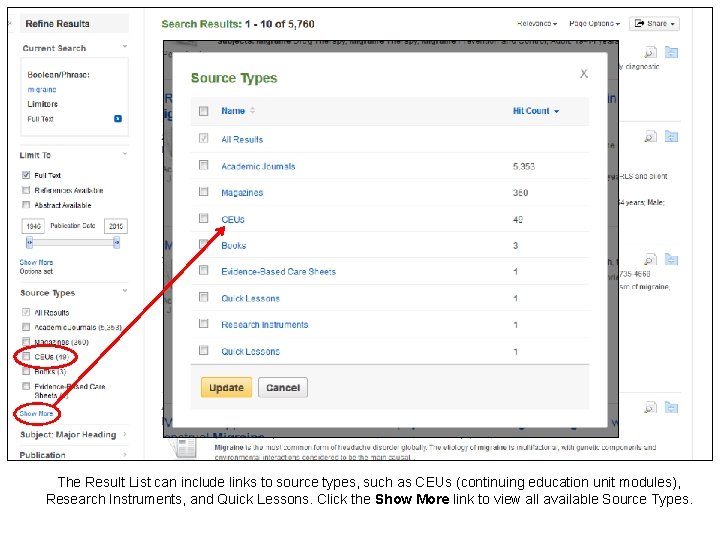The width and height of the screenshot is (720, 540).
Task: Open preview icon beside the 'diagnostic' result
Action: click(650, 52)
